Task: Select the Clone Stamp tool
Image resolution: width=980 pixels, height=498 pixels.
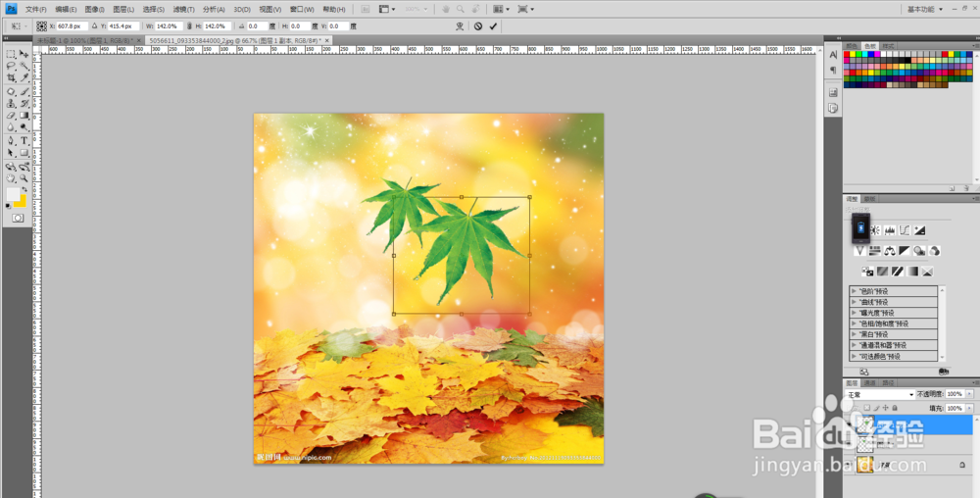Action: coord(10,103)
